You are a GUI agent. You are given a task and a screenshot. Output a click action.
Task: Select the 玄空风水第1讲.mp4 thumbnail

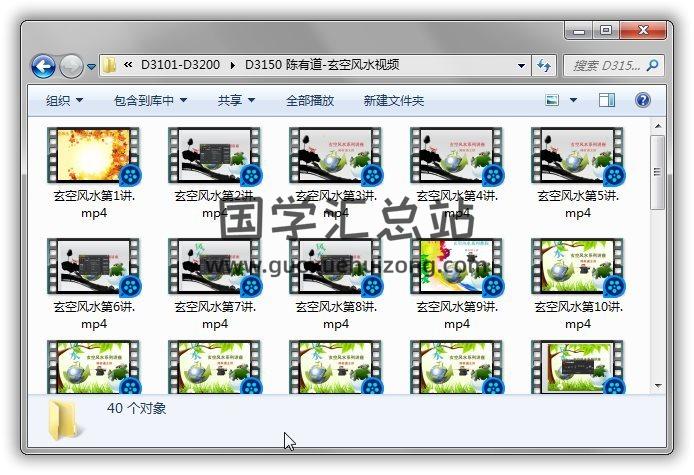(94, 155)
